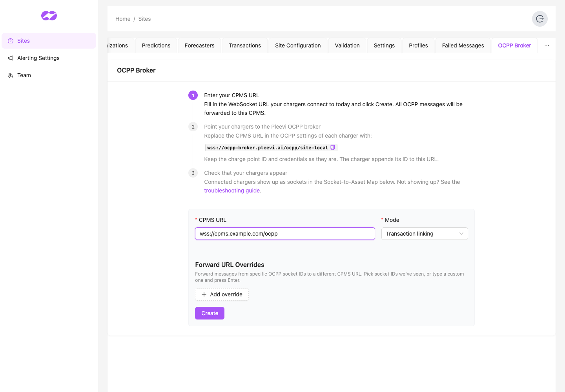Open the Profiles tab
Screen dimensions: 565x392
pyautogui.click(x=418, y=45)
